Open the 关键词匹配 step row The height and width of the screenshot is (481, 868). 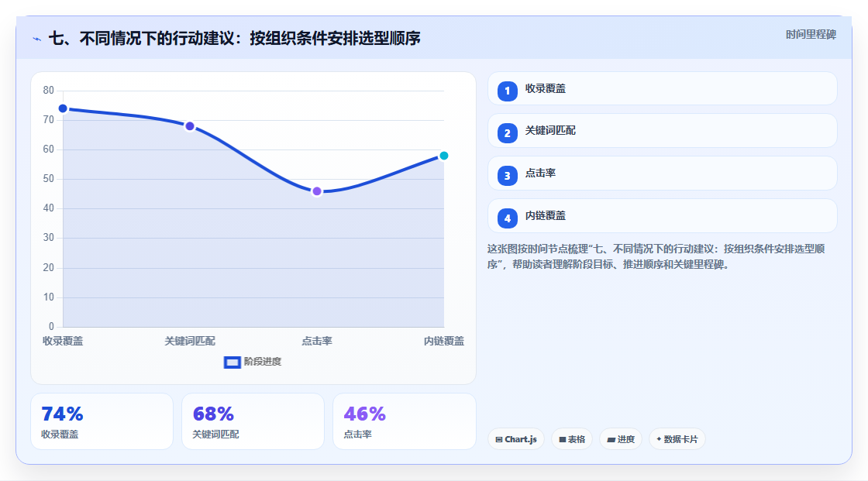[x=662, y=131]
